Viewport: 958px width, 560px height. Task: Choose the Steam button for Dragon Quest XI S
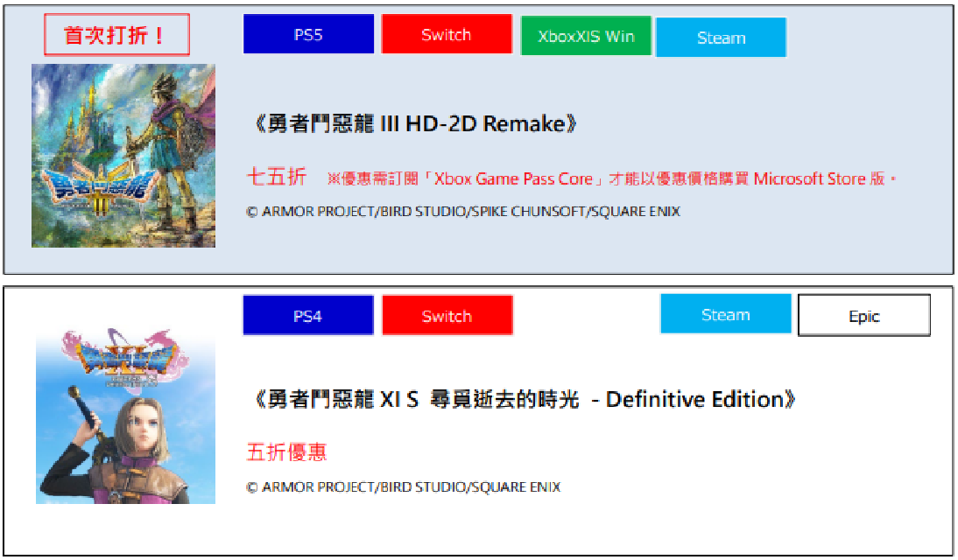point(726,314)
